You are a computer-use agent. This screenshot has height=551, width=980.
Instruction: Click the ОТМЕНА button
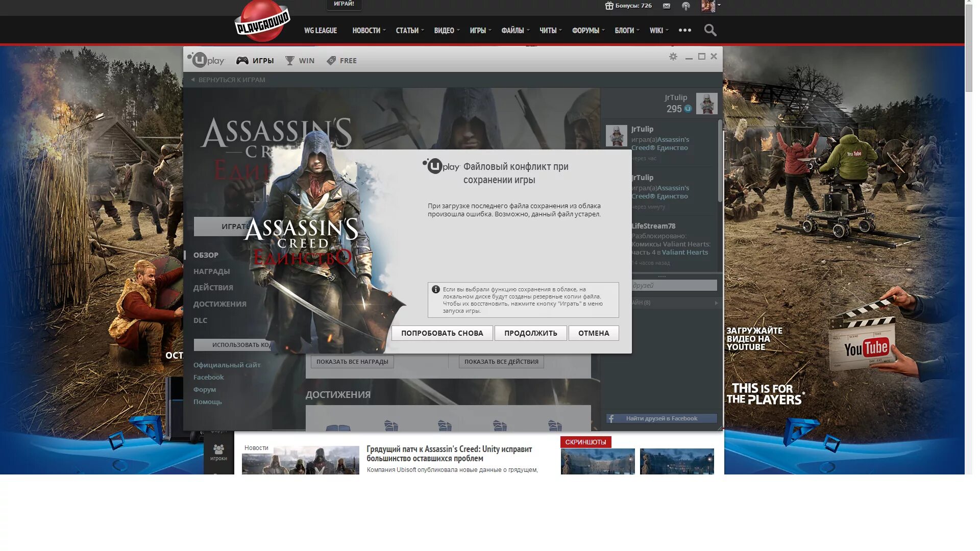tap(594, 333)
